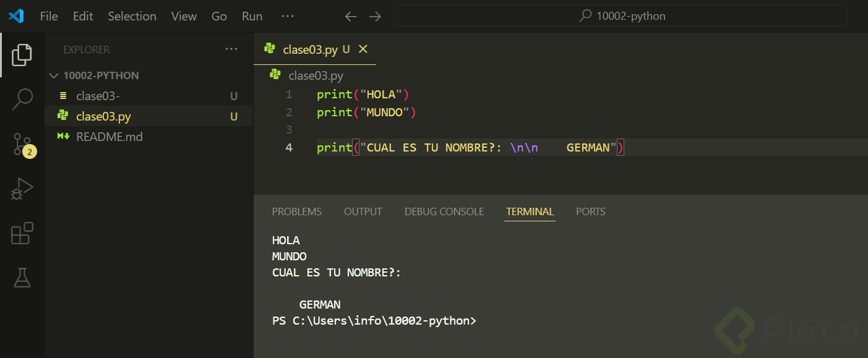Click the Go Forward arrow
This screenshot has height=358, width=868.
[375, 17]
